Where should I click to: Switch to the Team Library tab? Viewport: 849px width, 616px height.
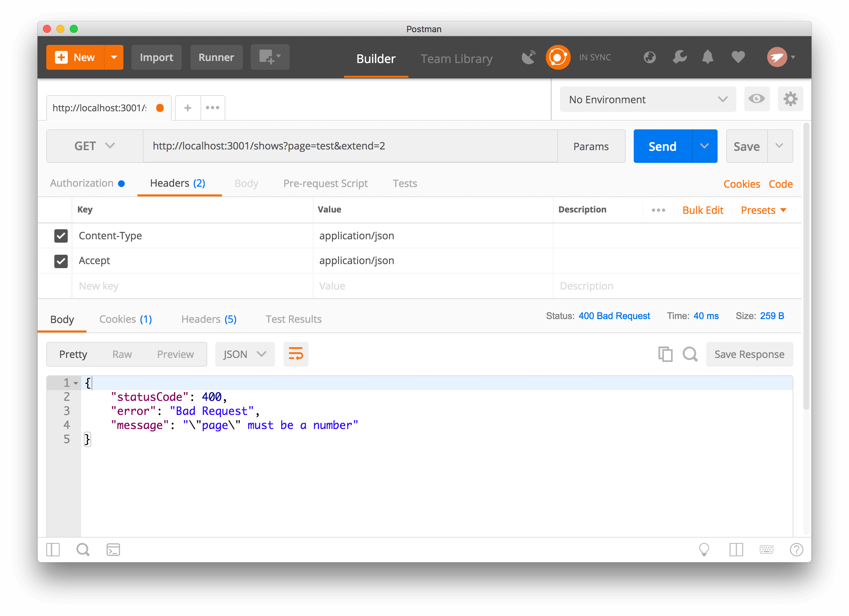456,58
